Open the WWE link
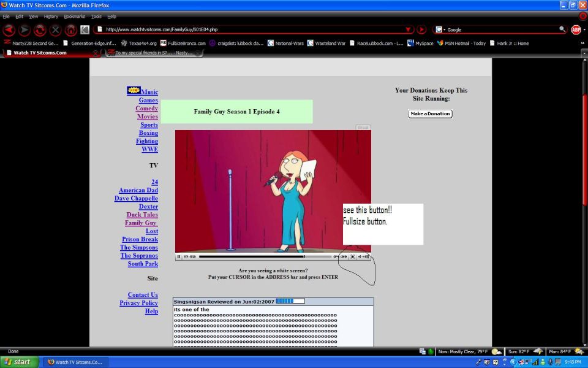Screen dimensions: 588x368 coord(149,150)
